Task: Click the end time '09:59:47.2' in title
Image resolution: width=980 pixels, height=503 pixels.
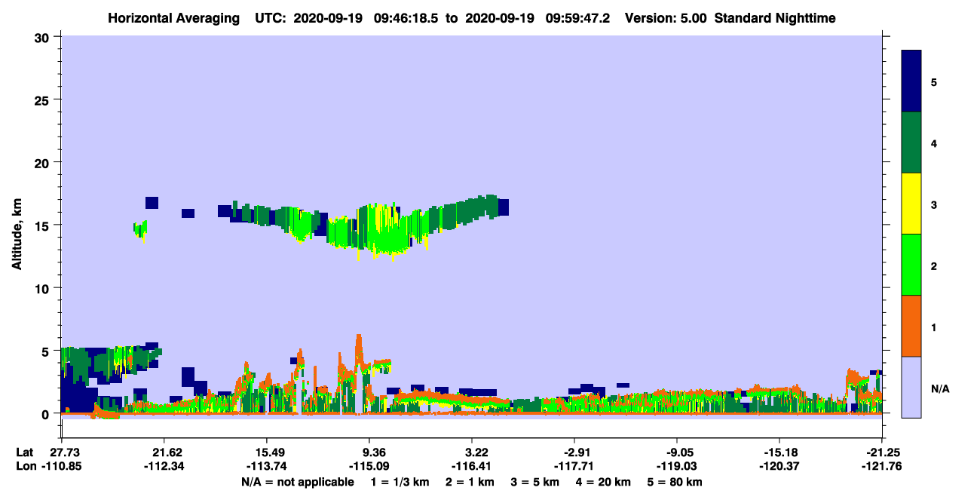Action: point(578,18)
